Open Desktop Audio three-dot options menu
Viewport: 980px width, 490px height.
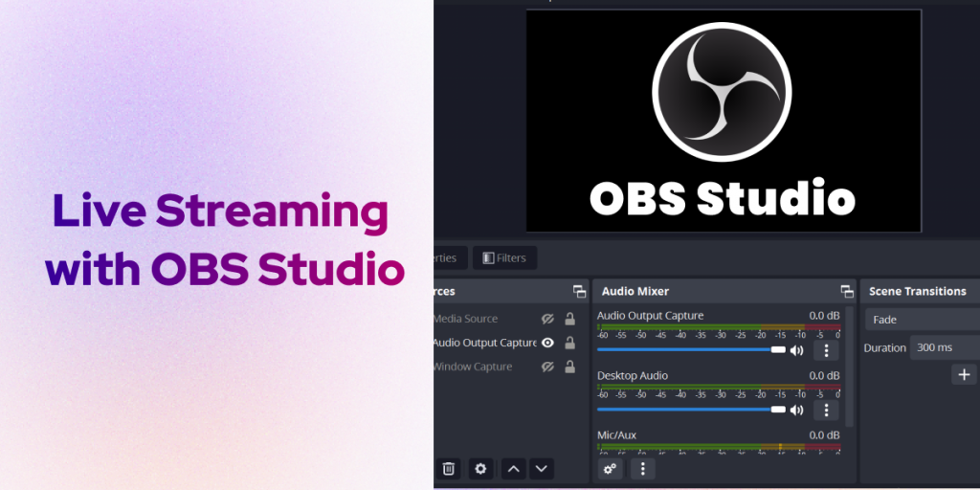click(x=826, y=410)
